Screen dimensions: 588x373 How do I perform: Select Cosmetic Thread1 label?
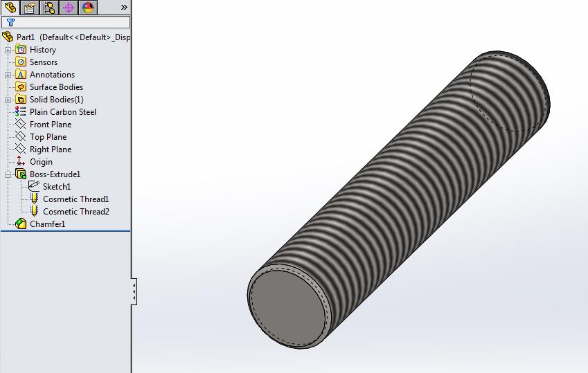click(x=75, y=199)
